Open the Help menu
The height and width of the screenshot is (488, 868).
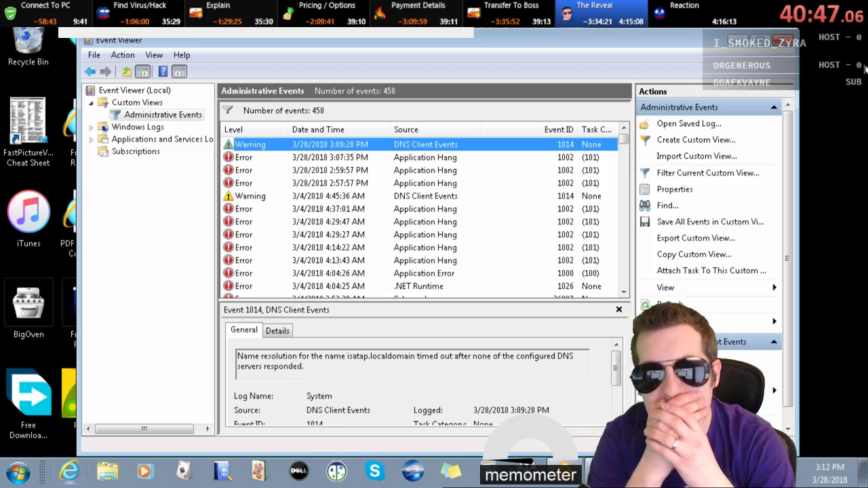pyautogui.click(x=182, y=55)
